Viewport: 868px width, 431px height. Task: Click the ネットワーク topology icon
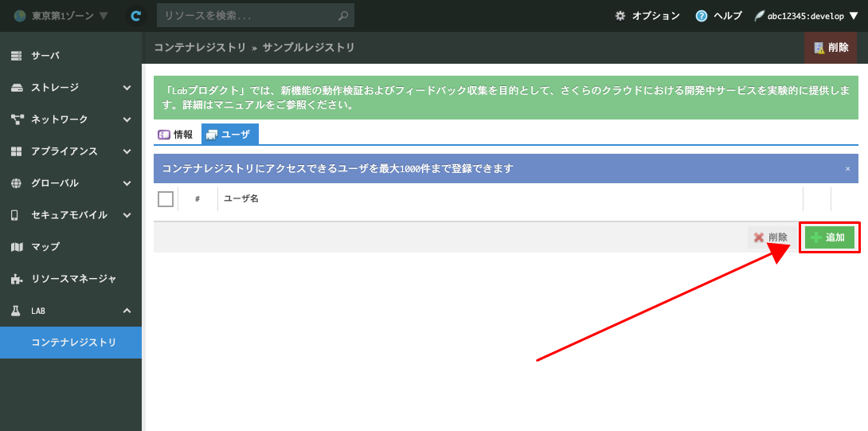point(17,120)
